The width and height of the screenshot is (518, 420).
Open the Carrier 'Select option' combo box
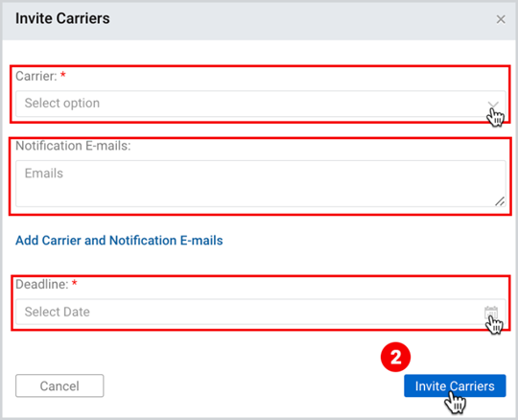[x=261, y=104]
